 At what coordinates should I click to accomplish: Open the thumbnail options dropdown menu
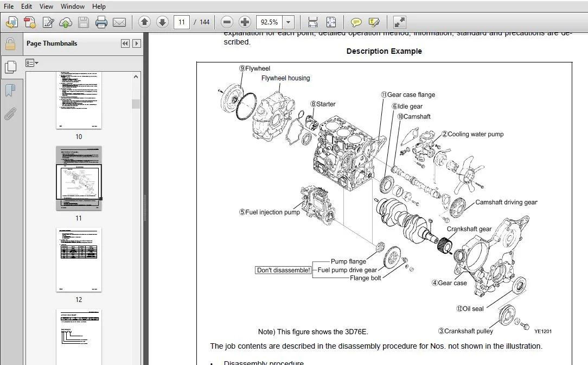[32, 62]
